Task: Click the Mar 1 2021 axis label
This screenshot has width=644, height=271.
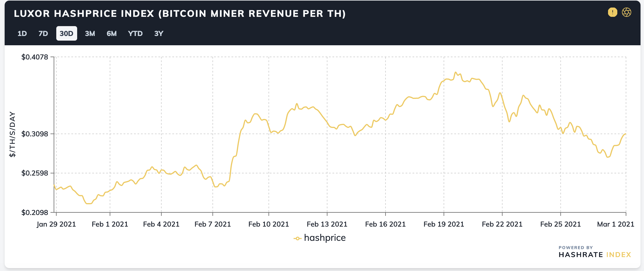Action: tap(616, 224)
